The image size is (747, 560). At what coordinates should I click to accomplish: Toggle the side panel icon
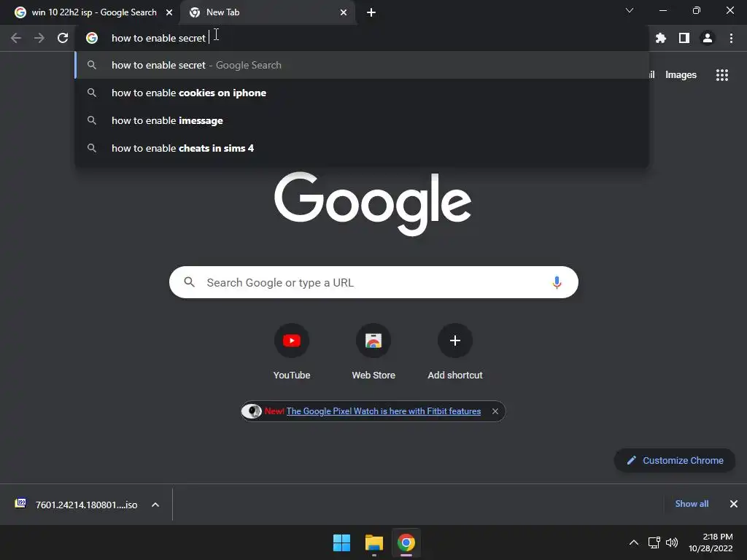click(684, 38)
